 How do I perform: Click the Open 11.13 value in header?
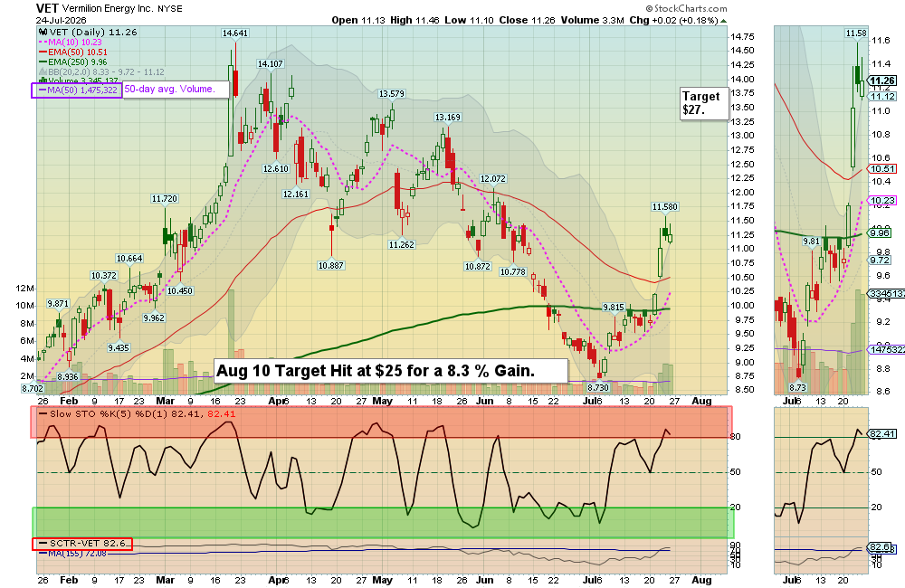[357, 20]
